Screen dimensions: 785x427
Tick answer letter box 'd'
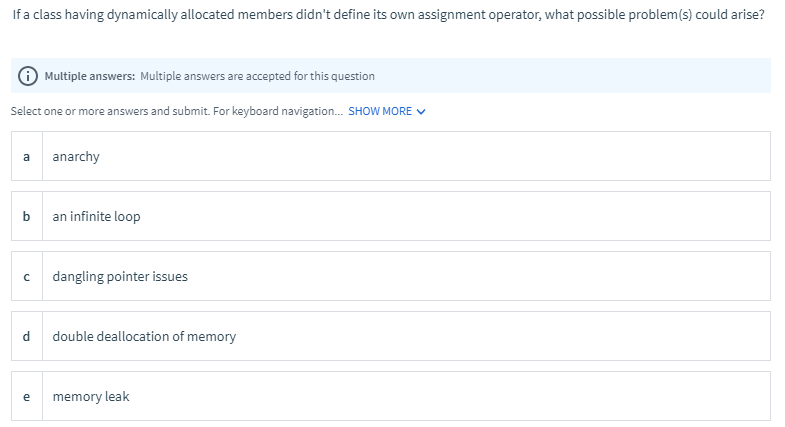tap(27, 337)
